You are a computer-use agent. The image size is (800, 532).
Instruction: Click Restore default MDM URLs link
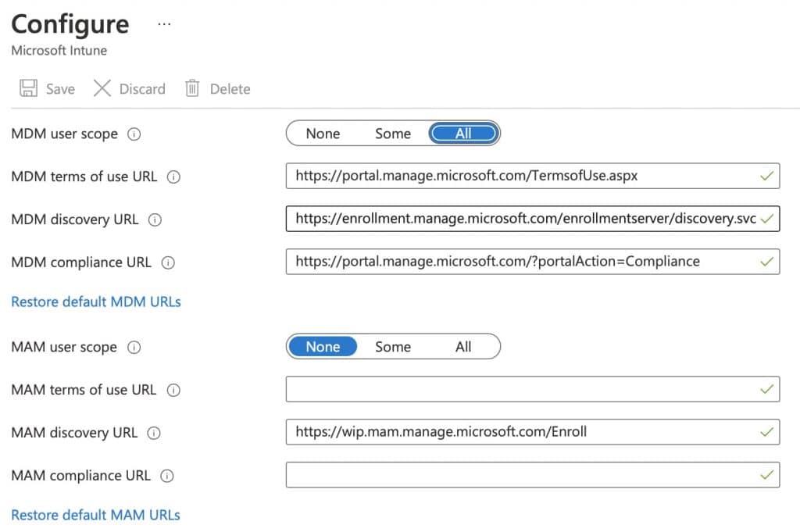click(x=96, y=302)
